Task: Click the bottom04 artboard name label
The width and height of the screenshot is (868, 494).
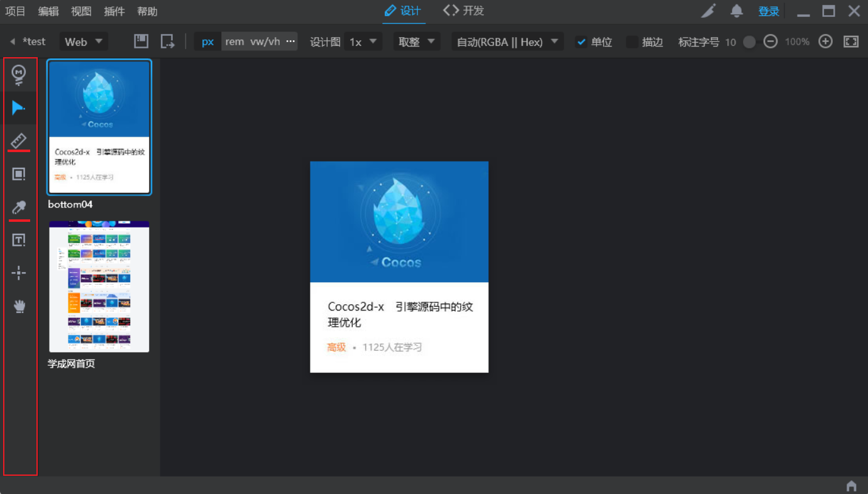Action: [x=70, y=204]
